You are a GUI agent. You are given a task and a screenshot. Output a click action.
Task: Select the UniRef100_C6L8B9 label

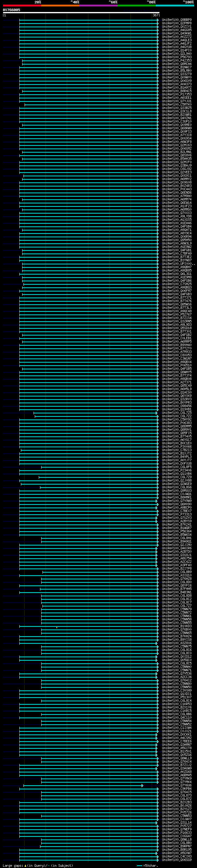click(177, 572)
